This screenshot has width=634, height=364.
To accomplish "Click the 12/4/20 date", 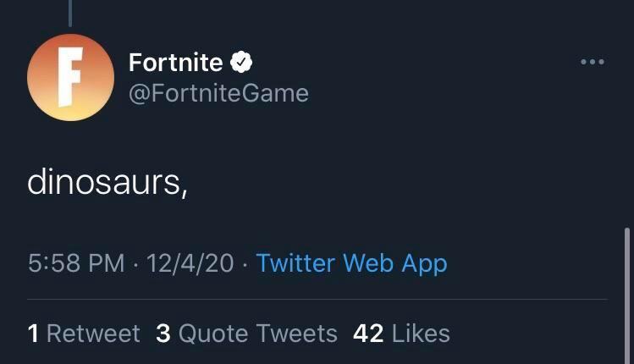I will point(190,263).
